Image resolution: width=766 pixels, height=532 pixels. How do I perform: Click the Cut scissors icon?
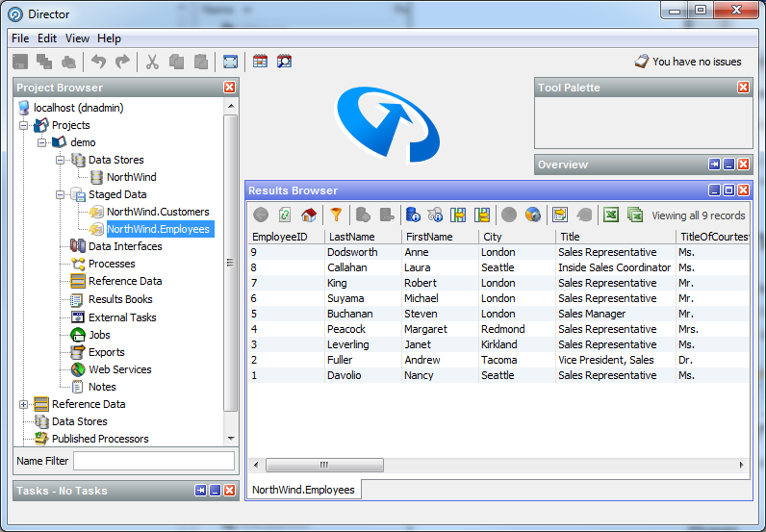point(152,62)
